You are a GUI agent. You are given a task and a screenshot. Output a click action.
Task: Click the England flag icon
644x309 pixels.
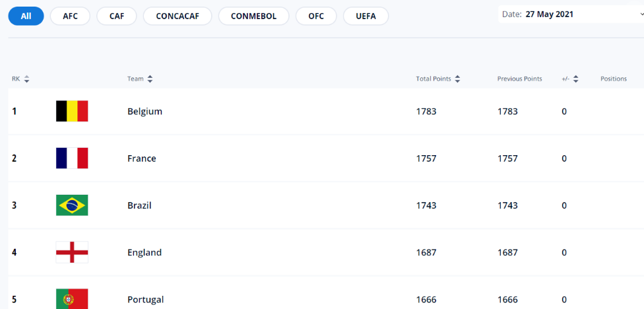(x=72, y=252)
